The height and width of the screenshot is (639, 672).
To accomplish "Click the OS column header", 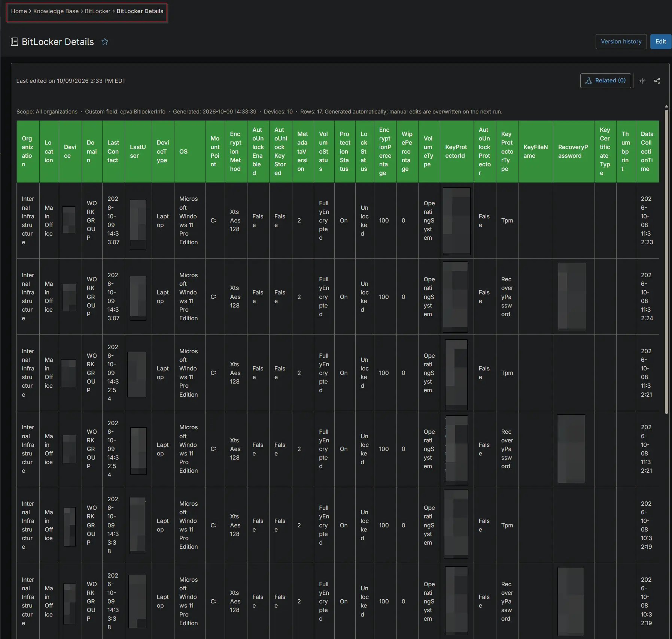I will coord(189,151).
